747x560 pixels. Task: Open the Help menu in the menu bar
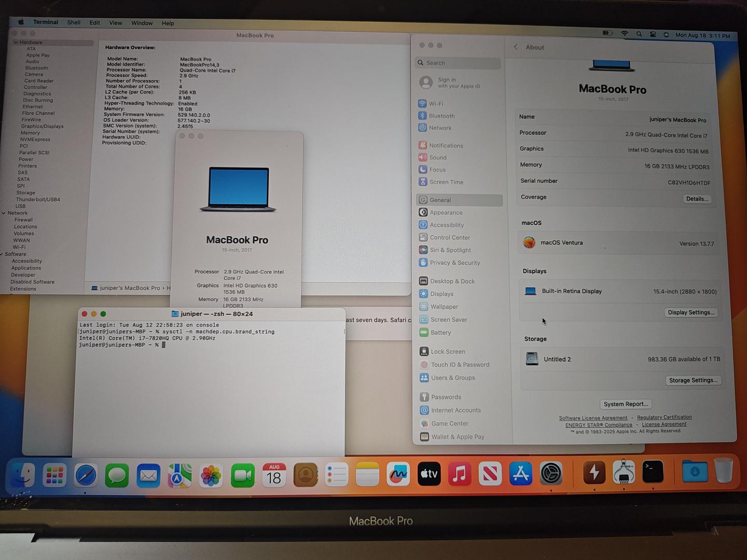pyautogui.click(x=168, y=23)
